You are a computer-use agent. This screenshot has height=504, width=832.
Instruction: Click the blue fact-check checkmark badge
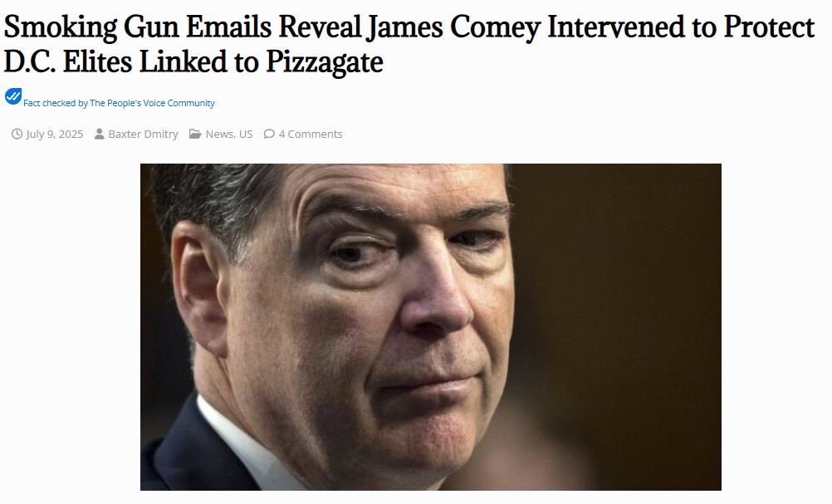(13, 96)
